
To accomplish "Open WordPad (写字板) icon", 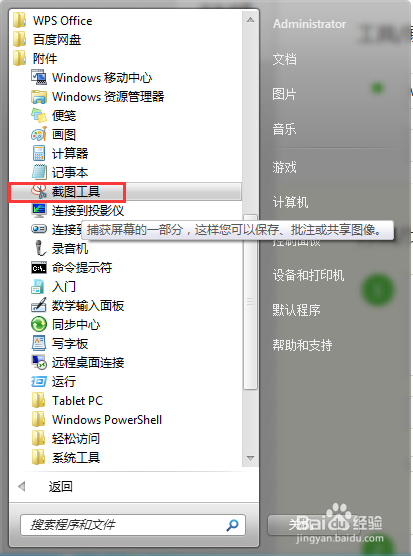I will (x=39, y=343).
